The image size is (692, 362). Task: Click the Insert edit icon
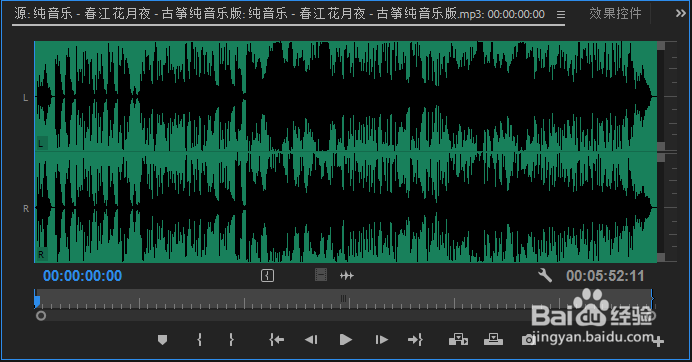pos(459,339)
